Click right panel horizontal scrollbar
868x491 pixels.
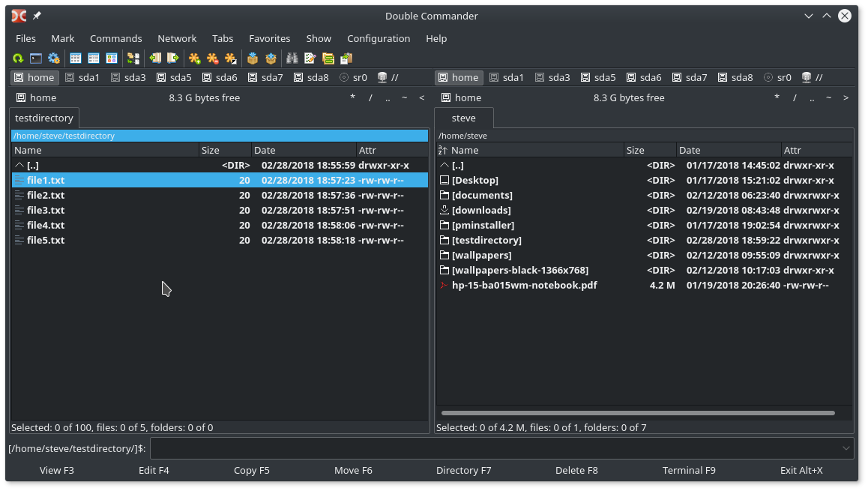click(x=638, y=413)
